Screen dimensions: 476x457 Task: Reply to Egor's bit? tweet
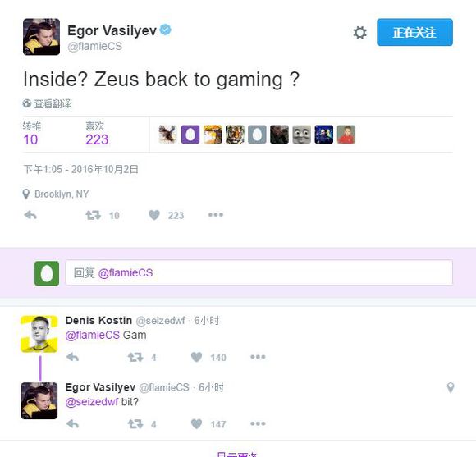(72, 424)
